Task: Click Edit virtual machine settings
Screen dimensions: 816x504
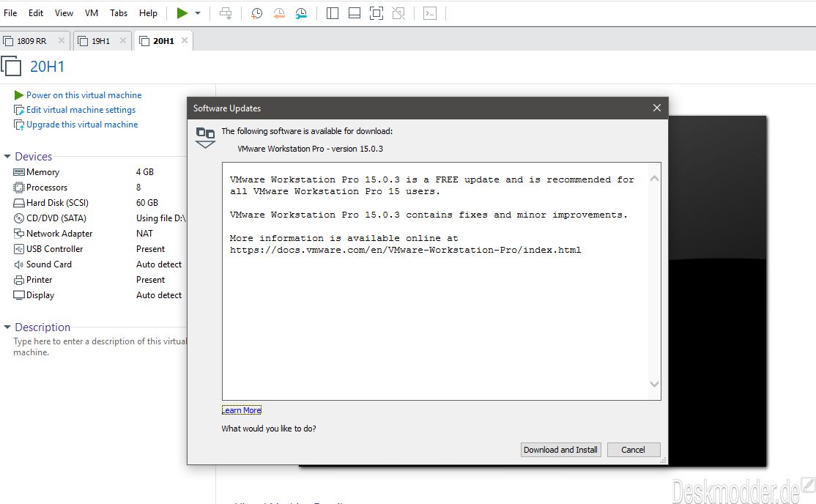Action: [81, 110]
